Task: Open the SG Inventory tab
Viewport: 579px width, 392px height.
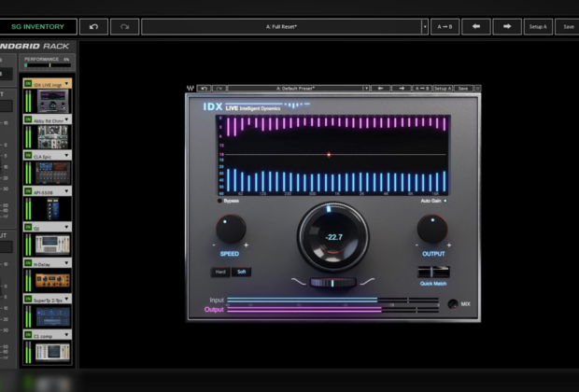Action: (38, 27)
